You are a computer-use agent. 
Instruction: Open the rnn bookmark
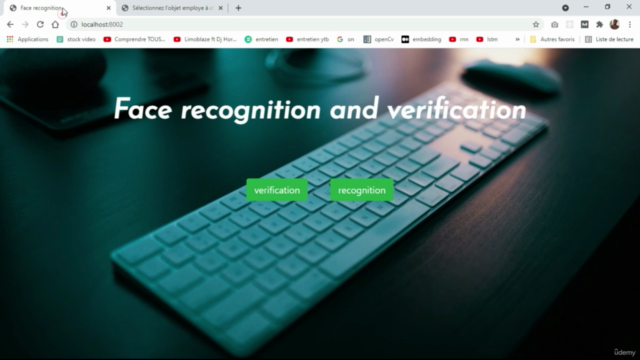(459, 39)
